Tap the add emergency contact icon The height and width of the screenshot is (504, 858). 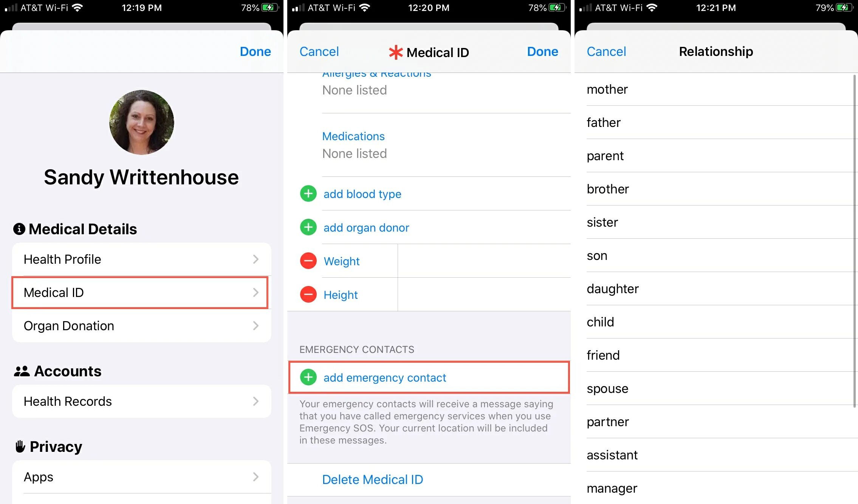click(307, 377)
